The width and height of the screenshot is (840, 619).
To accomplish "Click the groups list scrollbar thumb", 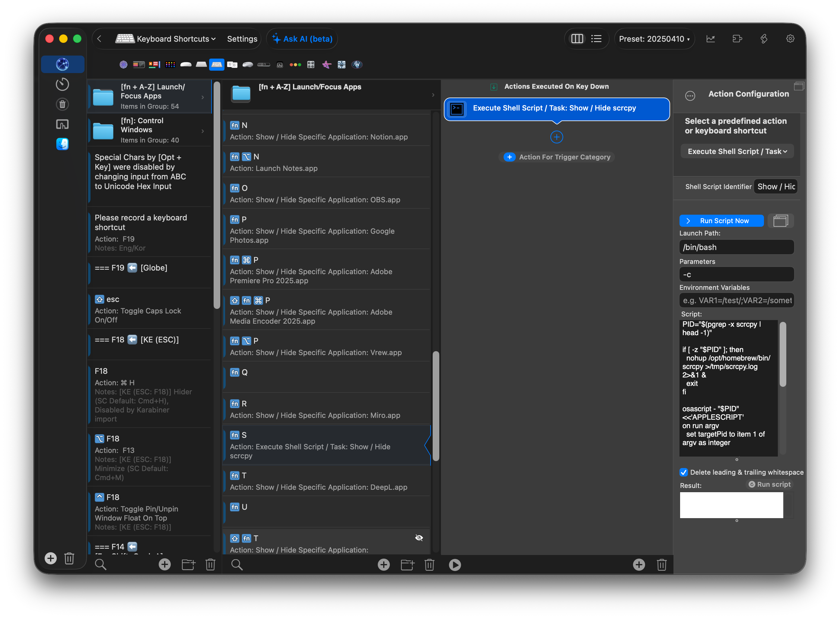I will pos(216,195).
